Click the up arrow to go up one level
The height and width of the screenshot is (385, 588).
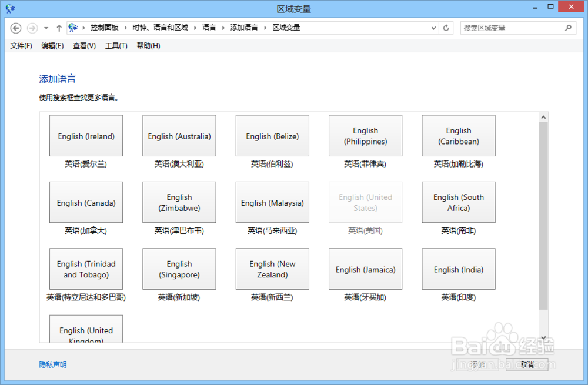tap(59, 28)
